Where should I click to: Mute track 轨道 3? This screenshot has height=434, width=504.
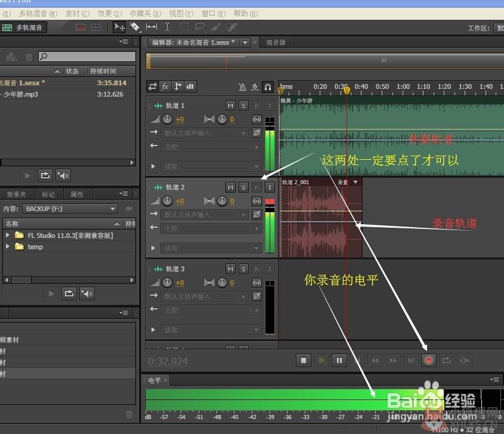point(230,269)
